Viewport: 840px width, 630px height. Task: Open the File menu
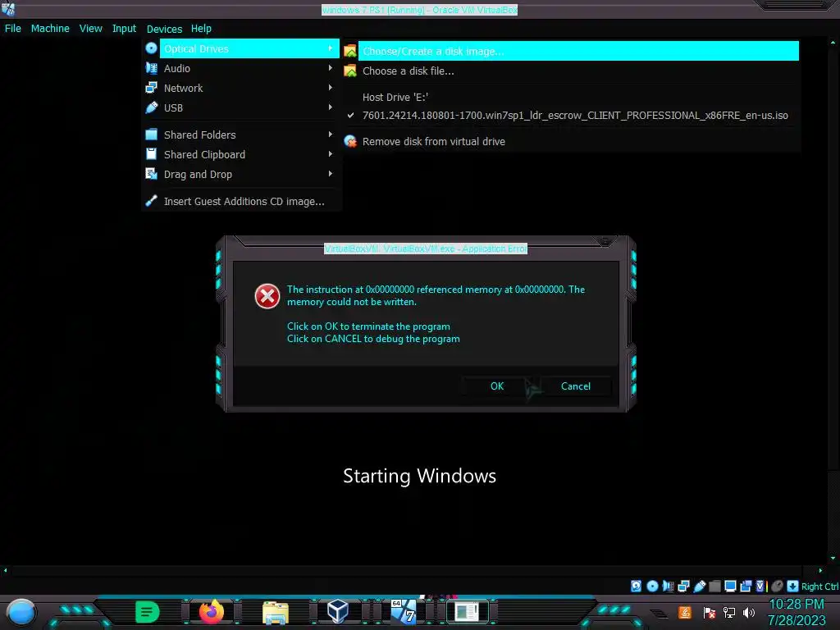point(13,29)
